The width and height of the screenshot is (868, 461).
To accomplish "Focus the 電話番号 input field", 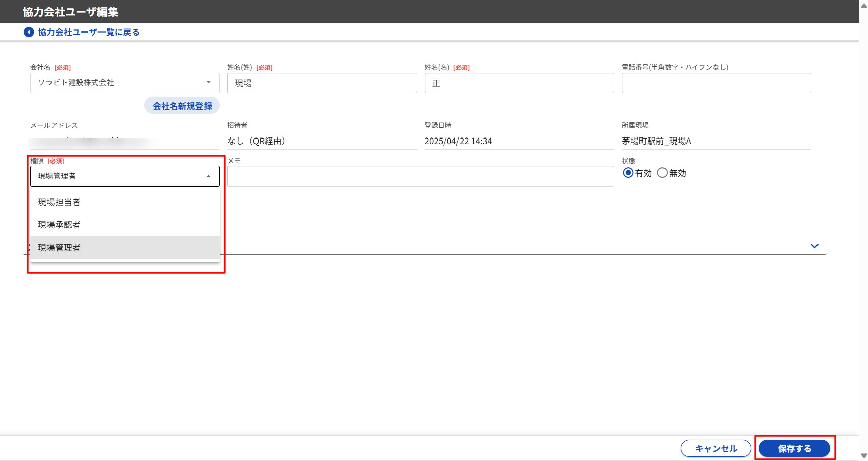I will click(x=716, y=83).
